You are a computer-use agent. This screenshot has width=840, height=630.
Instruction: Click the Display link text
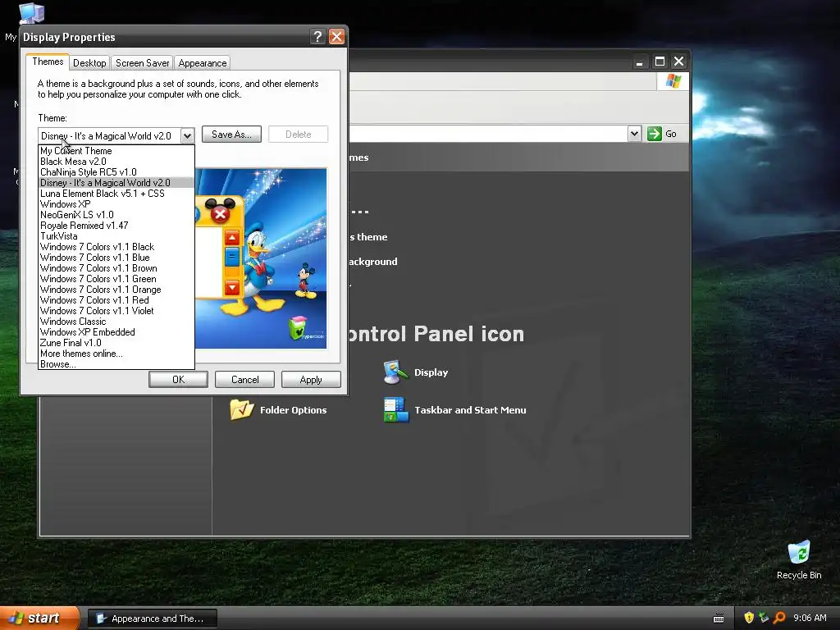tap(431, 372)
